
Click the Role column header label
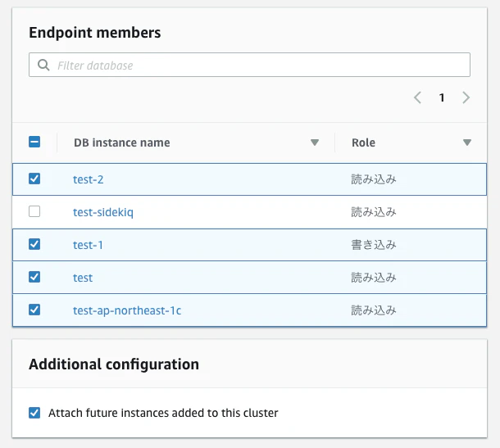click(x=363, y=143)
